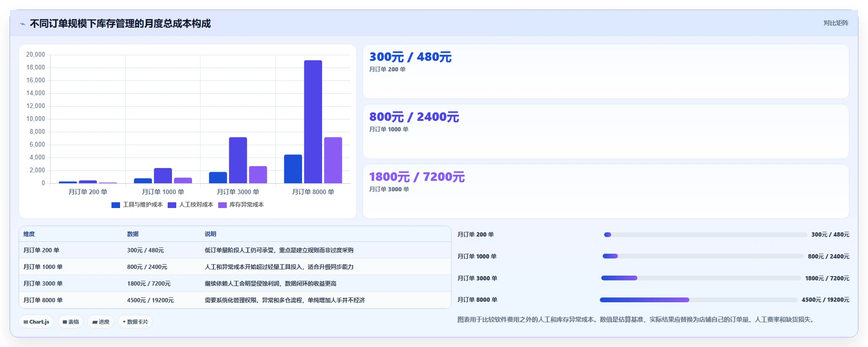This screenshot has height=347, width=868.
Task: Click the 工具与维护成本 bar for 月订单 8000 单
Action: tap(293, 169)
